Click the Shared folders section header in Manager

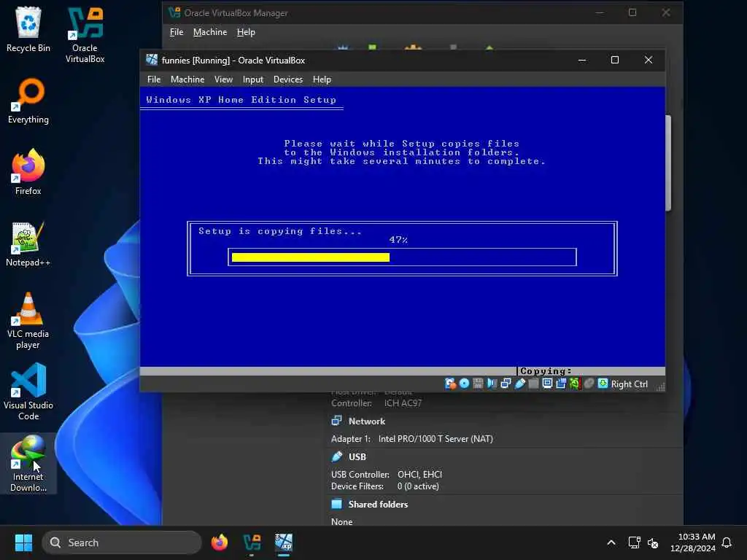pyautogui.click(x=379, y=505)
